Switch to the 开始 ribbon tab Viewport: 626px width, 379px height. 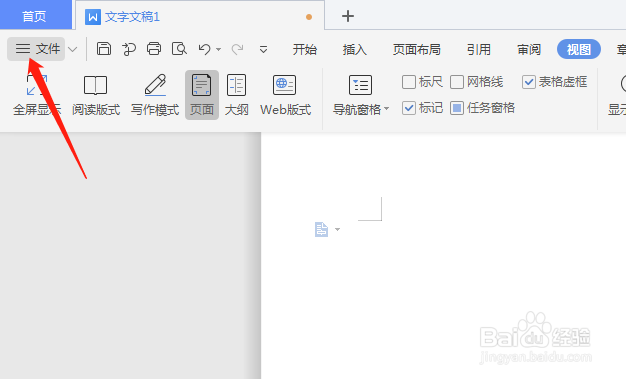pyautogui.click(x=305, y=50)
